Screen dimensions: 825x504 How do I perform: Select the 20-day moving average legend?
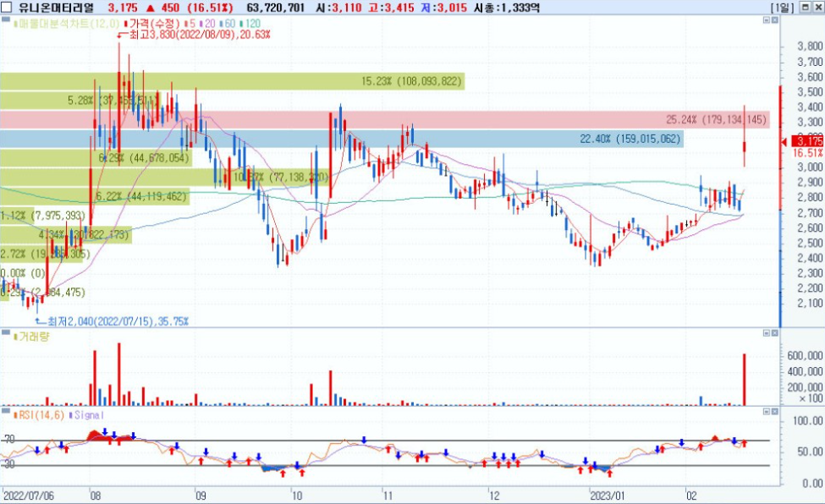point(208,24)
